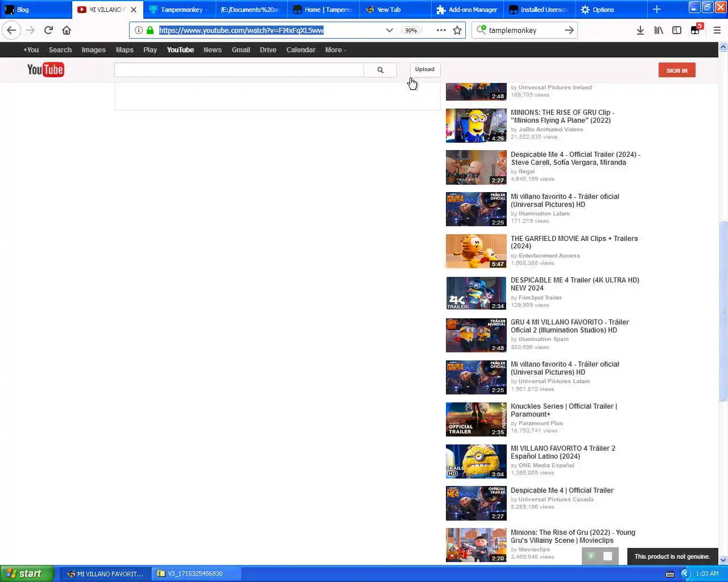Screen dimensions: 728x582
Task: Expand hidden tray icons arrow
Action: click(x=685, y=574)
